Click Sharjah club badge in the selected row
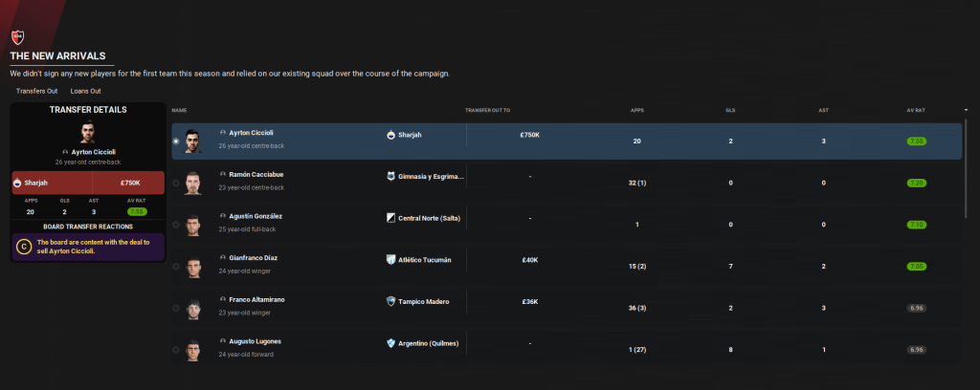The height and width of the screenshot is (390, 980). 390,135
